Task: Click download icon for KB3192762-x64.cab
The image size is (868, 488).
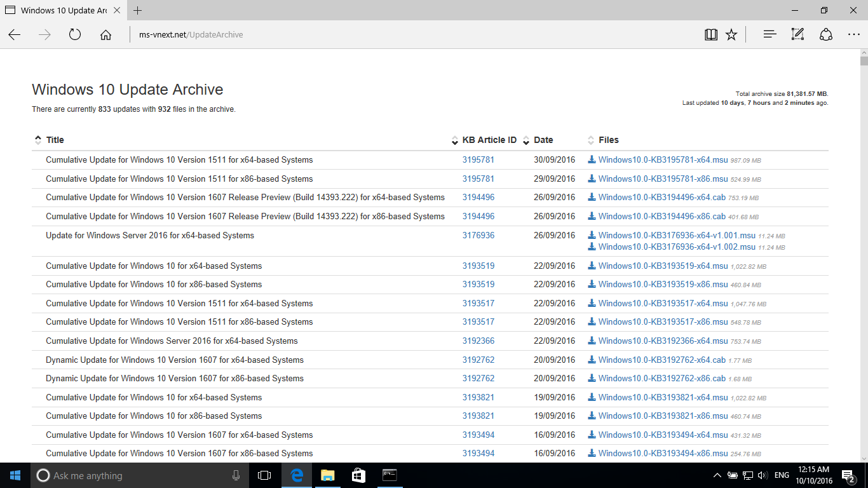Action: [592, 360]
